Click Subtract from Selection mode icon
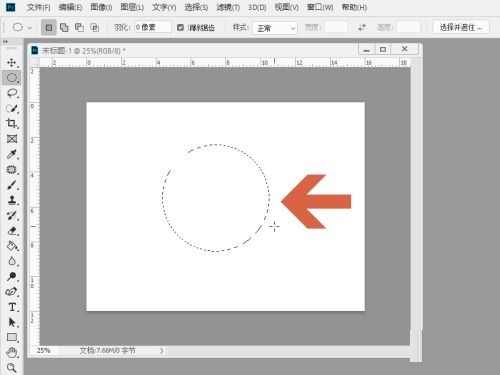Screen dimensions: 500x375 coord(79,27)
